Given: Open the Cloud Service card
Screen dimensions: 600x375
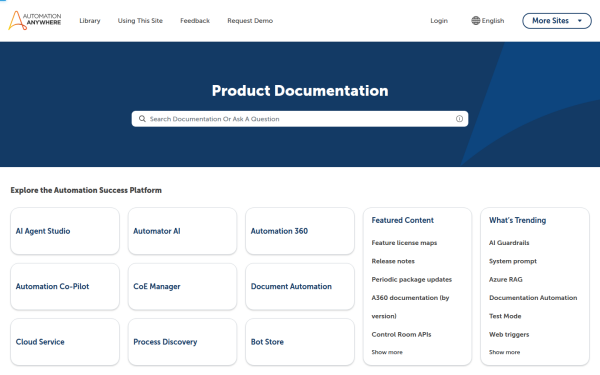Looking at the screenshot, I should click(x=65, y=342).
